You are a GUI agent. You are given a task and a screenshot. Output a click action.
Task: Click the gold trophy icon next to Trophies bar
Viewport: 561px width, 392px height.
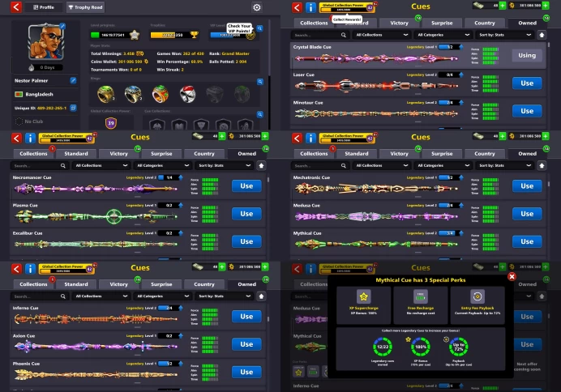pyautogui.click(x=195, y=35)
